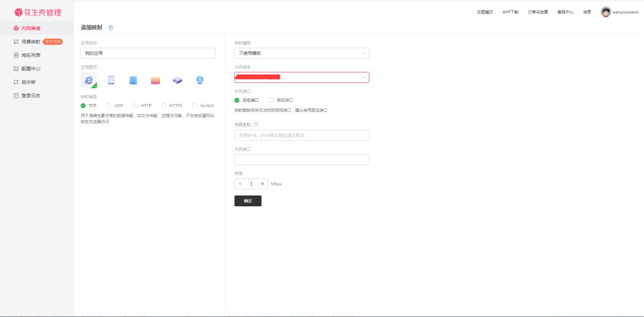Select the IE browser application icon
644x317 pixels.
[89, 80]
